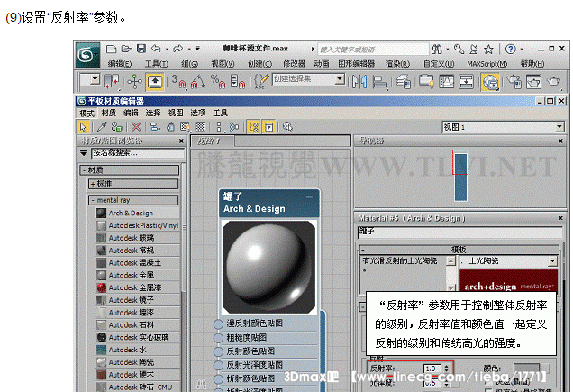
Task: Click the Open file folder icon
Action: click(x=126, y=49)
